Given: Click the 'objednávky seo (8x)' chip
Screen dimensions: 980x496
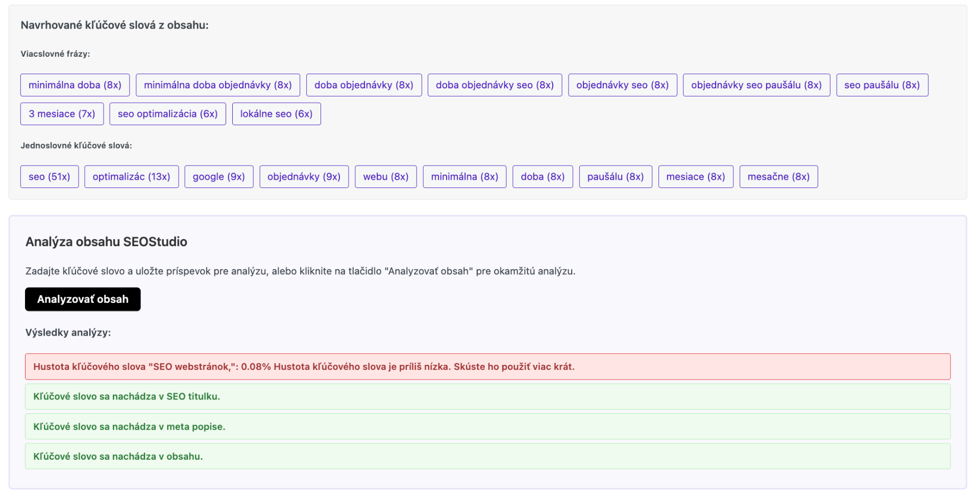Looking at the screenshot, I should [x=622, y=85].
